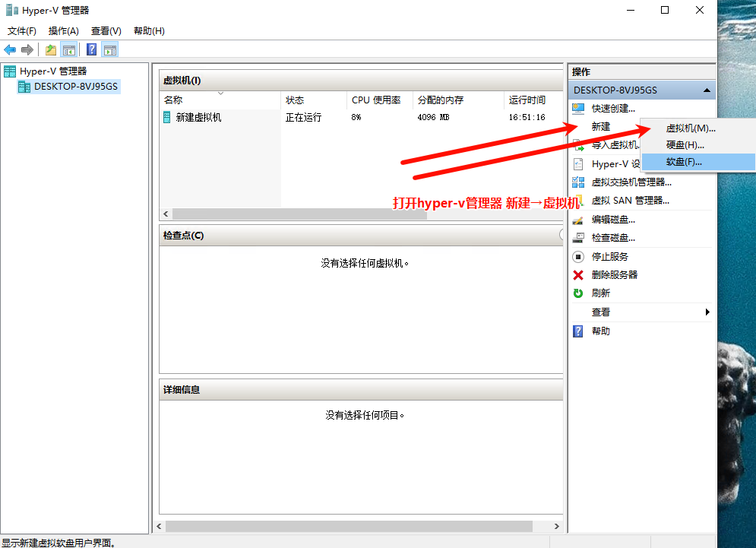Image resolution: width=756 pixels, height=548 pixels.
Task: Click the 停止服务 stop icon
Action: coord(578,257)
